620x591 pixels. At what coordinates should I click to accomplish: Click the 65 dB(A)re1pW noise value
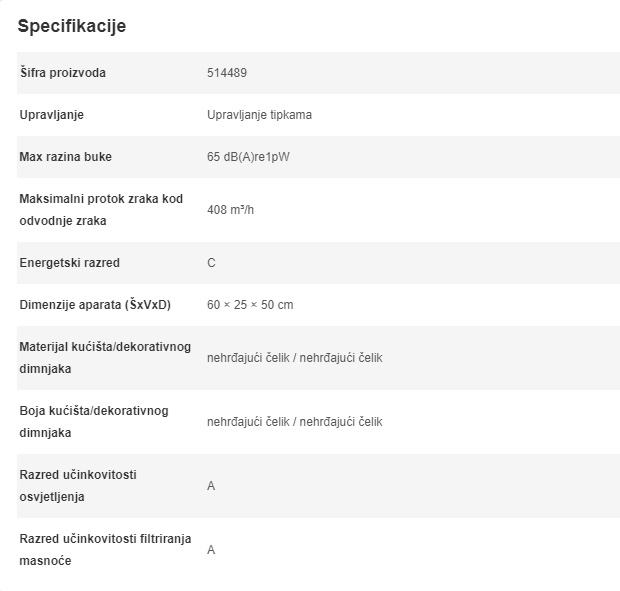(x=248, y=157)
